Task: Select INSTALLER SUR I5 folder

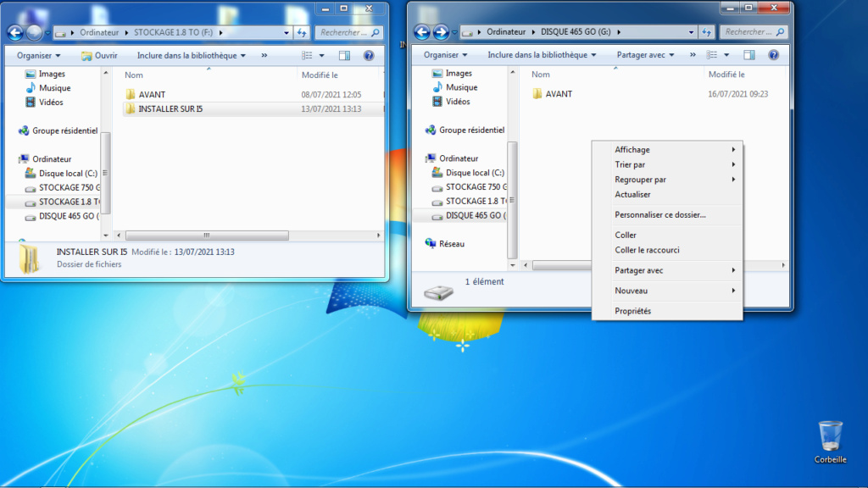Action: pyautogui.click(x=164, y=109)
